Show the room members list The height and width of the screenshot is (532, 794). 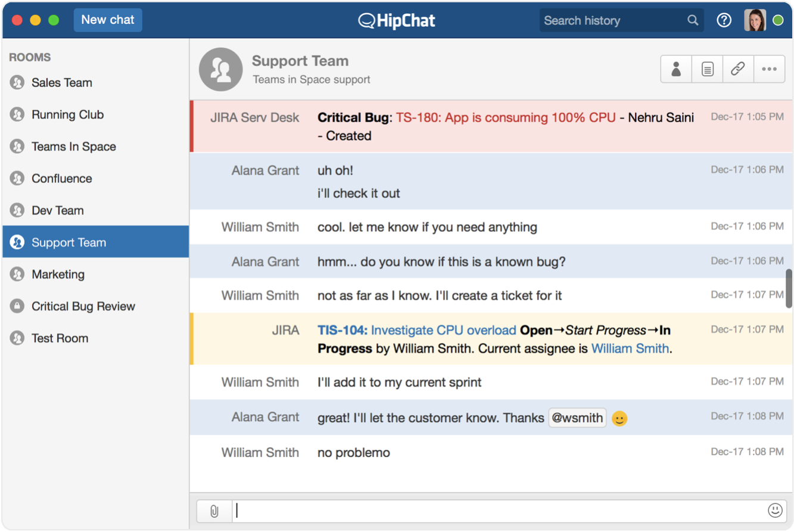click(x=676, y=70)
